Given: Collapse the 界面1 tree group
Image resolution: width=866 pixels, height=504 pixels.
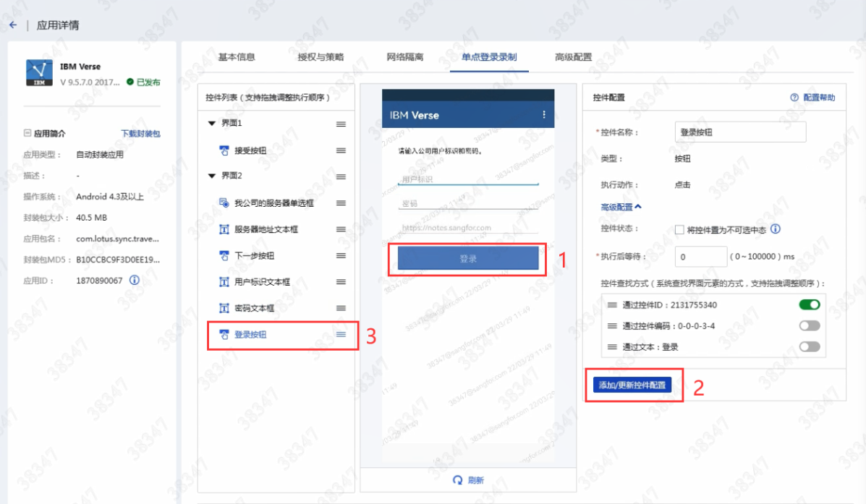Looking at the screenshot, I should (x=212, y=124).
